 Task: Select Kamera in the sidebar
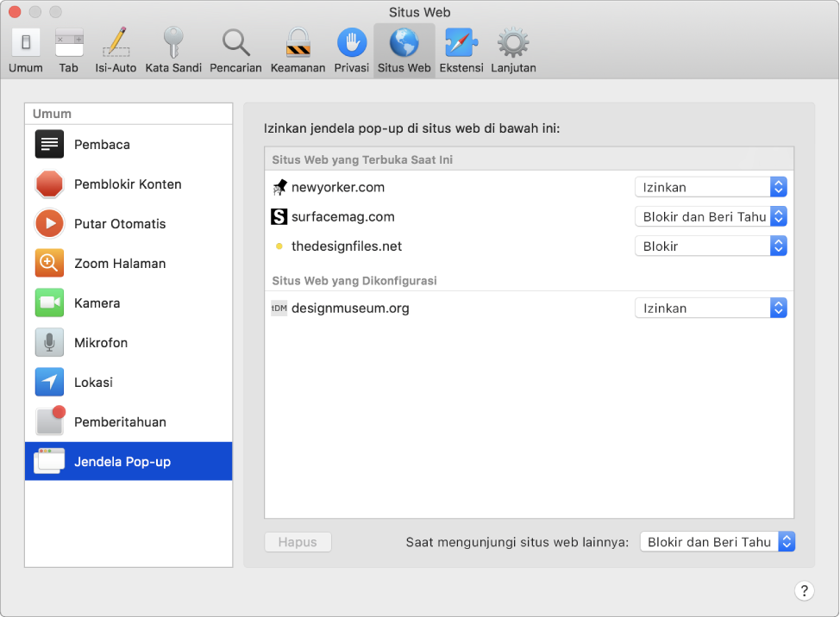pos(129,302)
